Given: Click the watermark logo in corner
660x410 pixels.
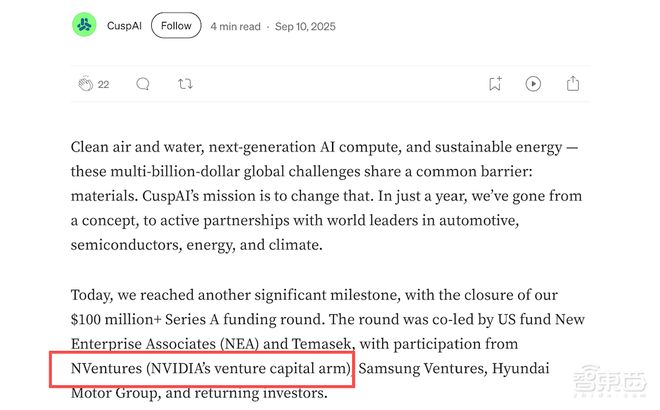Looking at the screenshot, I should click(610, 380).
